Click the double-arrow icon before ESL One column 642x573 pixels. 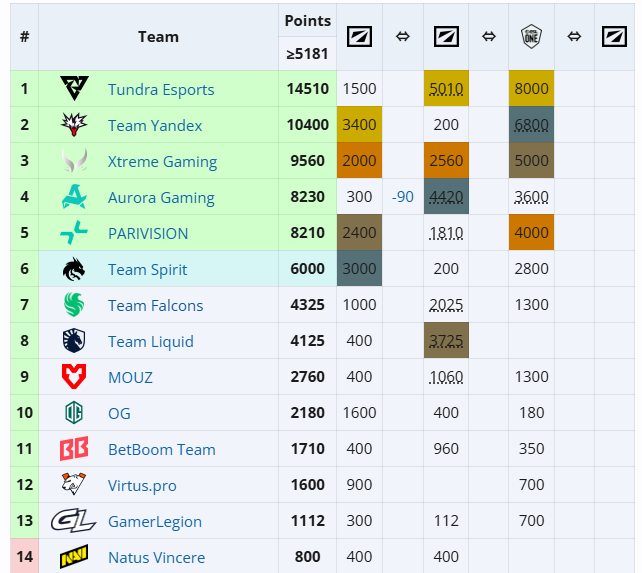coord(488,36)
